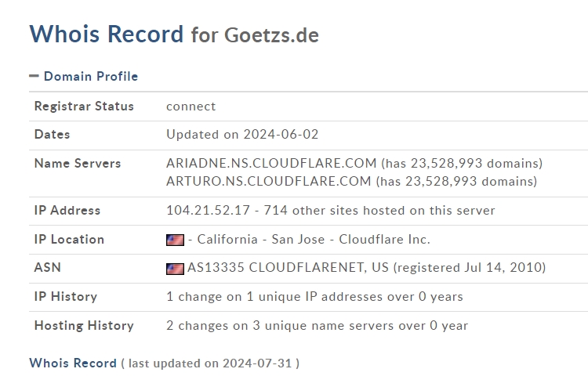Select 'Updated on 2024-06-02' text
The width and height of the screenshot is (588, 376).
point(242,135)
